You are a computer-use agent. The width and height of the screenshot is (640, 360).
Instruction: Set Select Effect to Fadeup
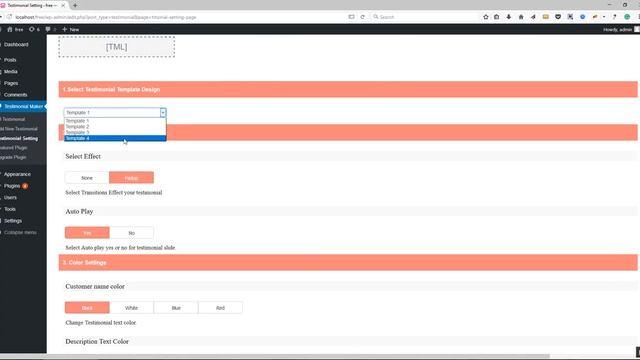coord(131,178)
